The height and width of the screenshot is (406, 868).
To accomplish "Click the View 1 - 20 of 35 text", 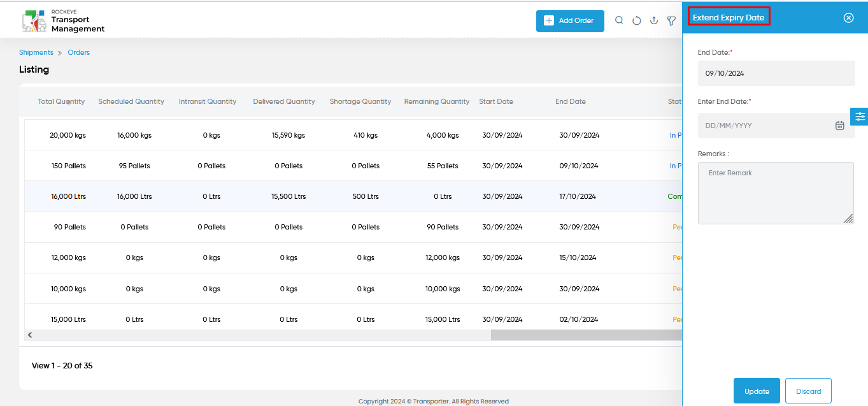I will click(x=62, y=366).
